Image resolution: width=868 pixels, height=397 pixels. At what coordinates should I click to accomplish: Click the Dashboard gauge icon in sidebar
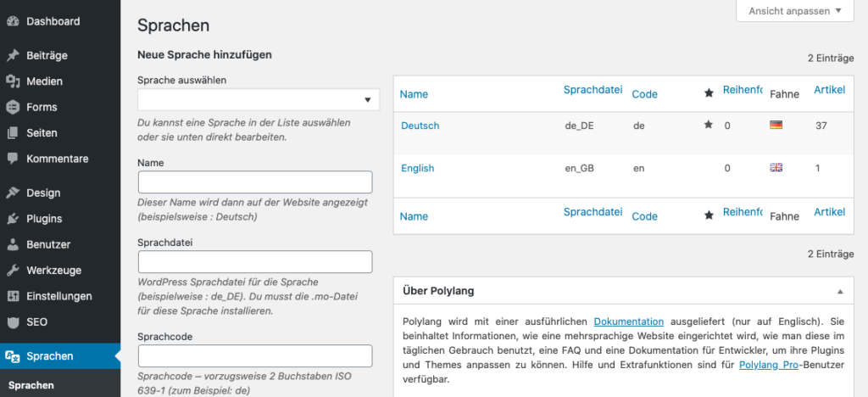click(13, 21)
